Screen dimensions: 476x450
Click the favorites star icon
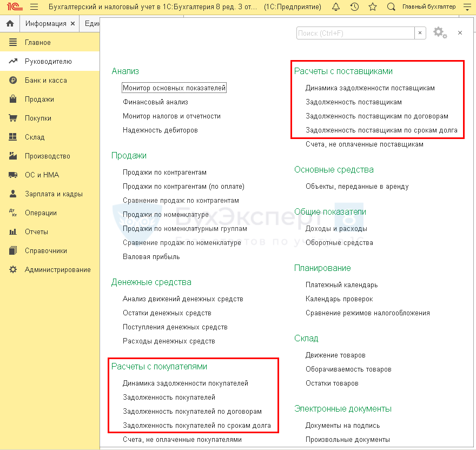pyautogui.click(x=373, y=8)
